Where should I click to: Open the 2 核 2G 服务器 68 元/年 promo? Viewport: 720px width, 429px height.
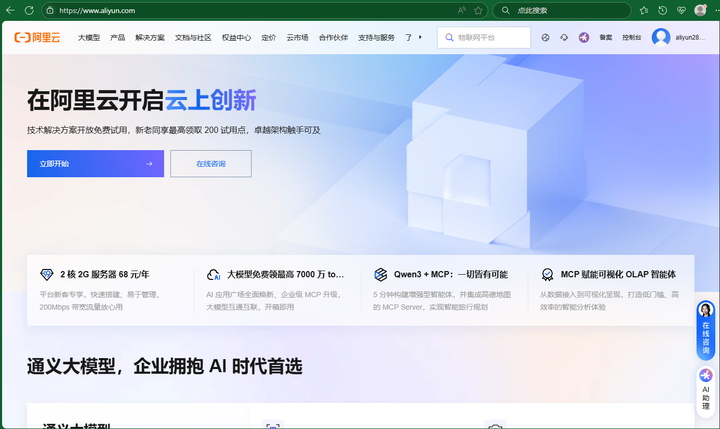pos(105,274)
